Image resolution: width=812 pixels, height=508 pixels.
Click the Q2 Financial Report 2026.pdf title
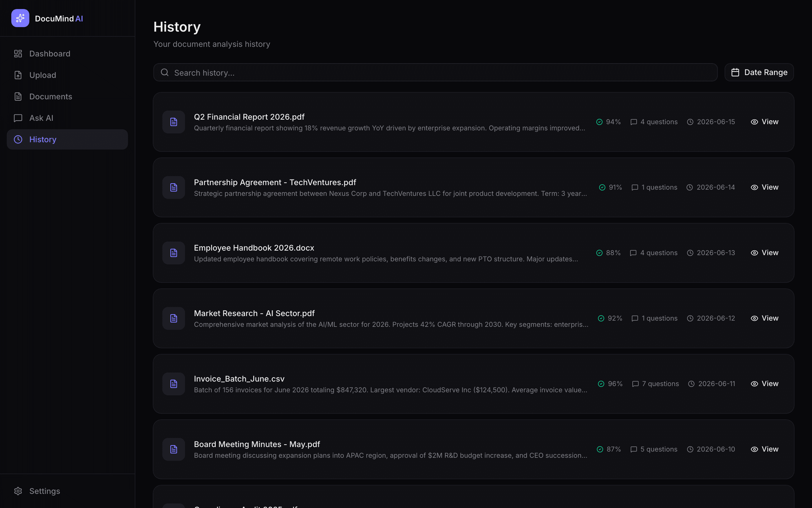click(x=249, y=117)
